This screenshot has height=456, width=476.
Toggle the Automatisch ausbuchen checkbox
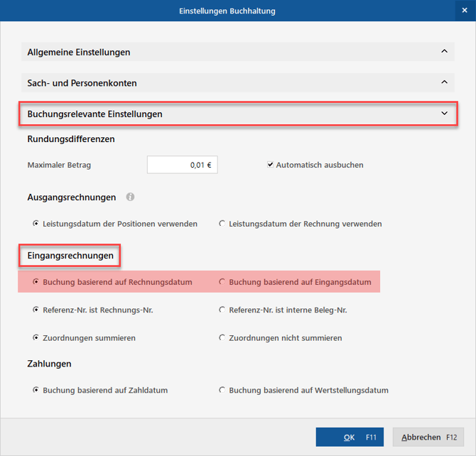pos(270,165)
